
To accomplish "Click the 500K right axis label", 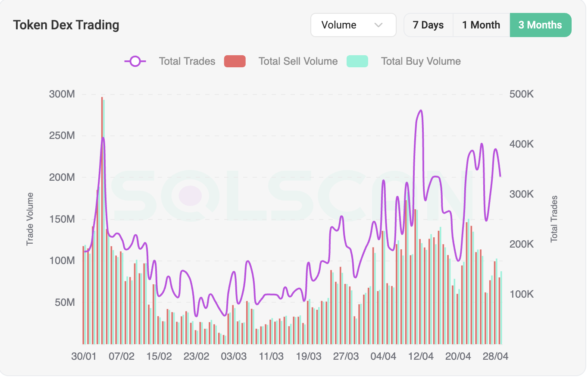I will tap(522, 94).
